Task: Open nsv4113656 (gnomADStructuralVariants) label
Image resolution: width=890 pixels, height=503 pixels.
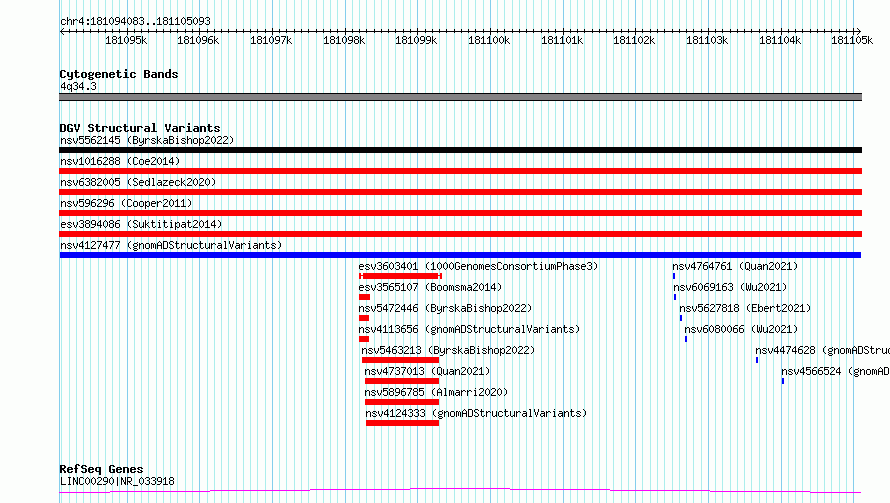Action: coord(469,329)
